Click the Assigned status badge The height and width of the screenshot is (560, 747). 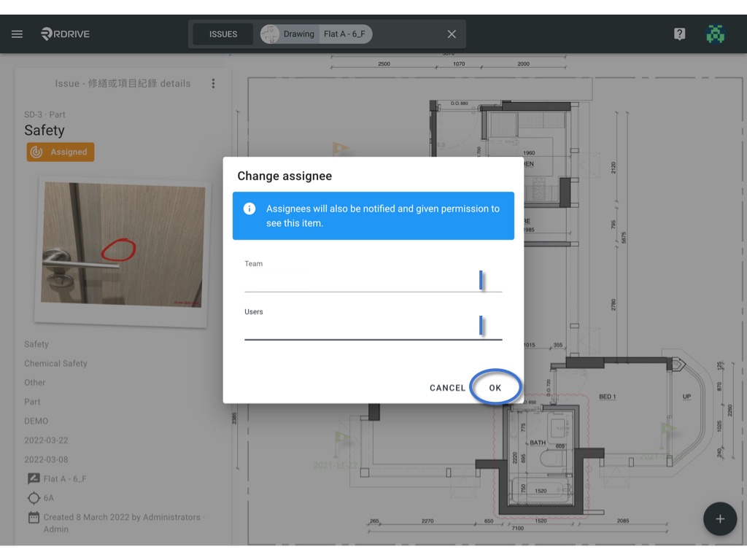[x=61, y=152]
